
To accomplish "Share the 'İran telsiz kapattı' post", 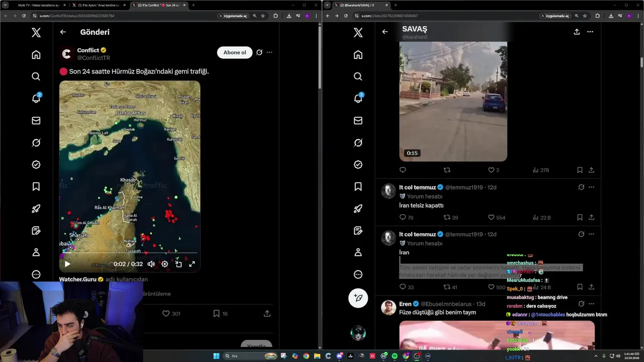I will (x=591, y=218).
